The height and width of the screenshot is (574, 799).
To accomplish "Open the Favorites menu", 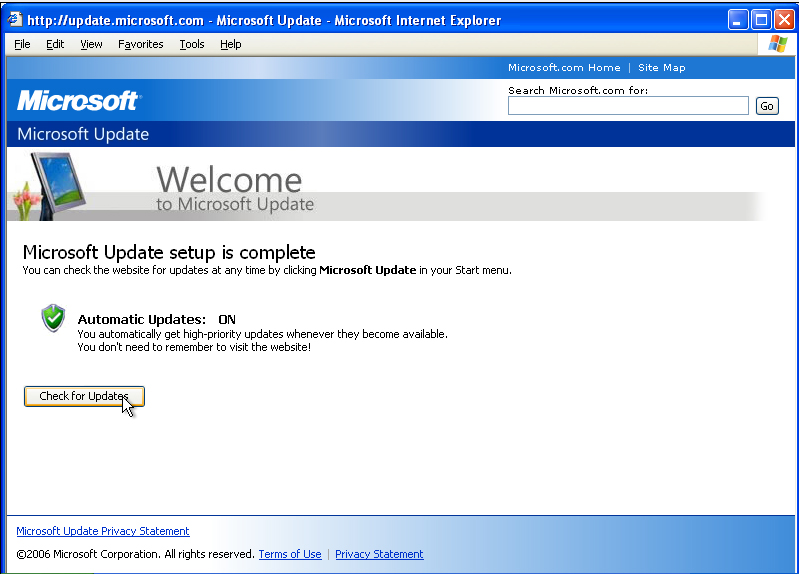I will pos(141,44).
